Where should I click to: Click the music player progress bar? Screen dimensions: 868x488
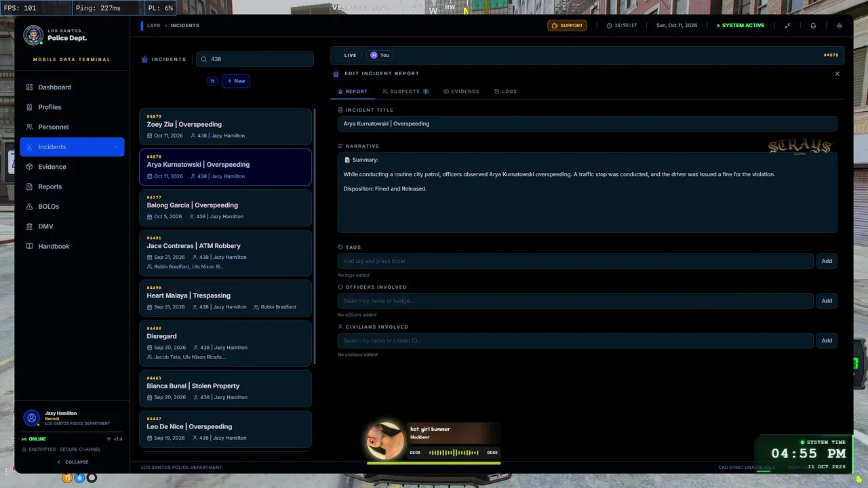433,464
